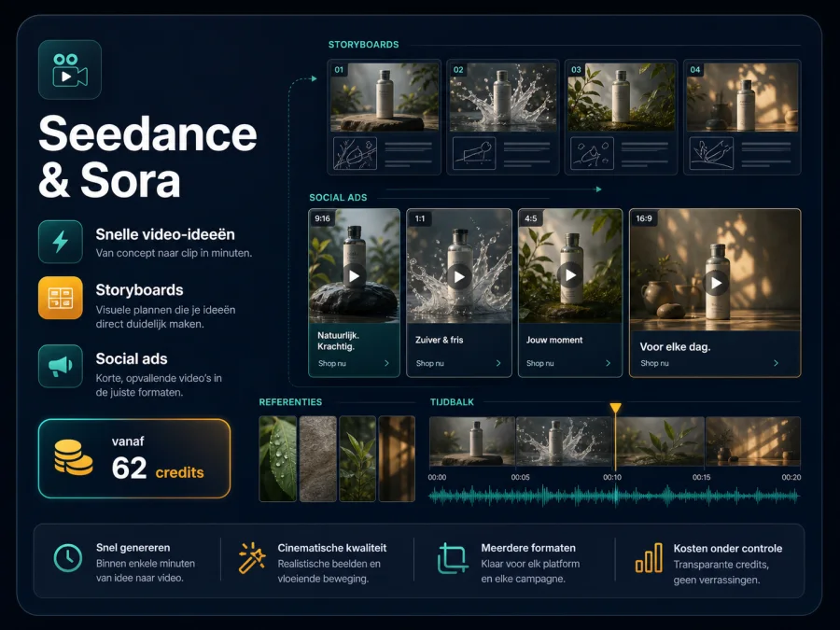Viewport: 840px width, 630px height.
Task: Select the warm wooden shadow reference image
Action: coord(397,458)
